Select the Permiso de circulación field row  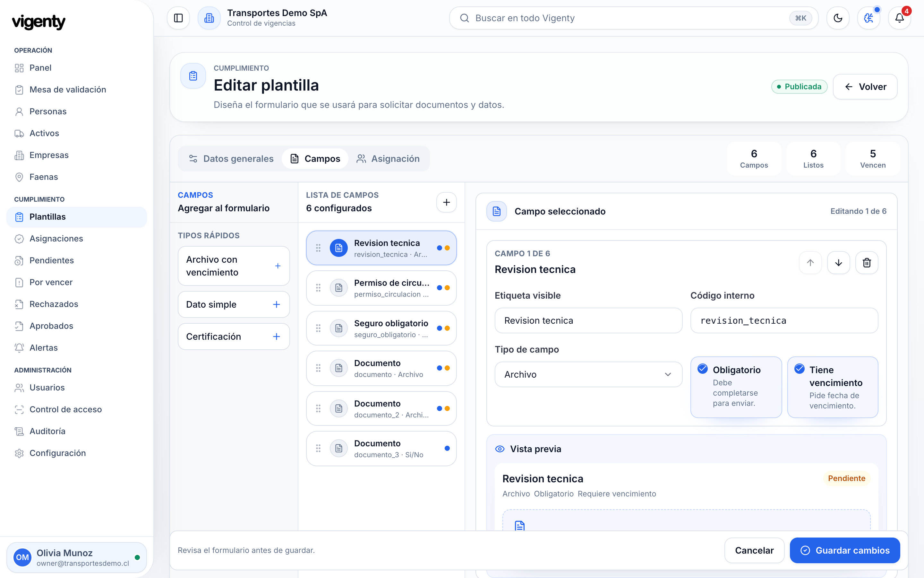(x=381, y=288)
